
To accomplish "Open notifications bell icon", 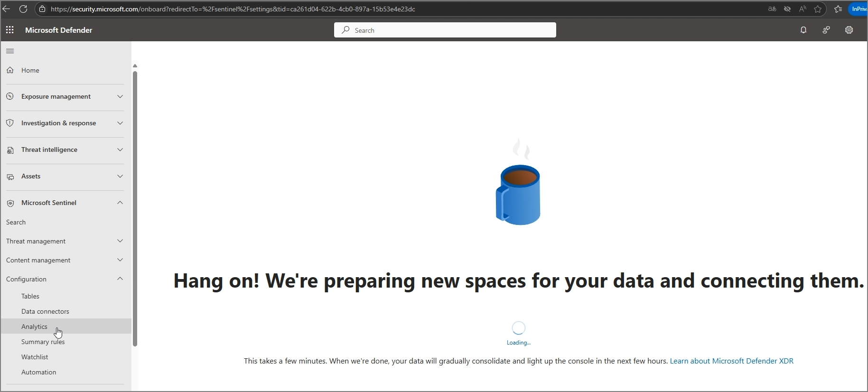I will point(803,30).
